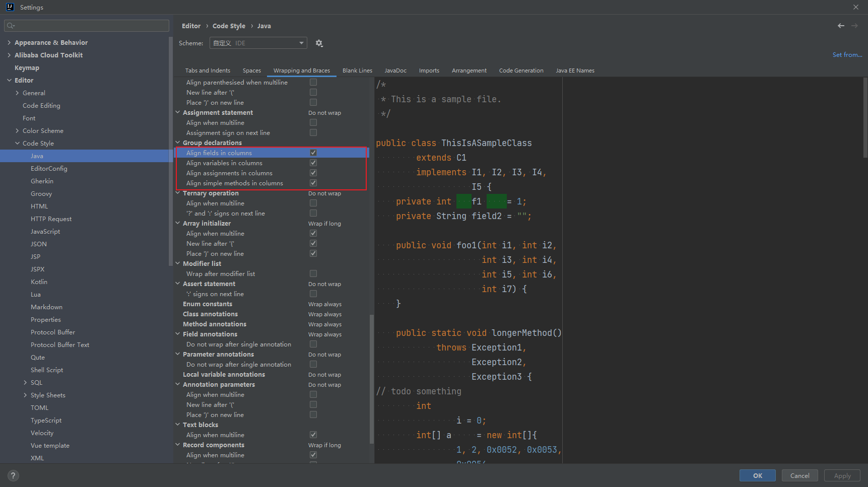868x487 pixels.
Task: Collapse the Editor tree node
Action: coord(9,80)
